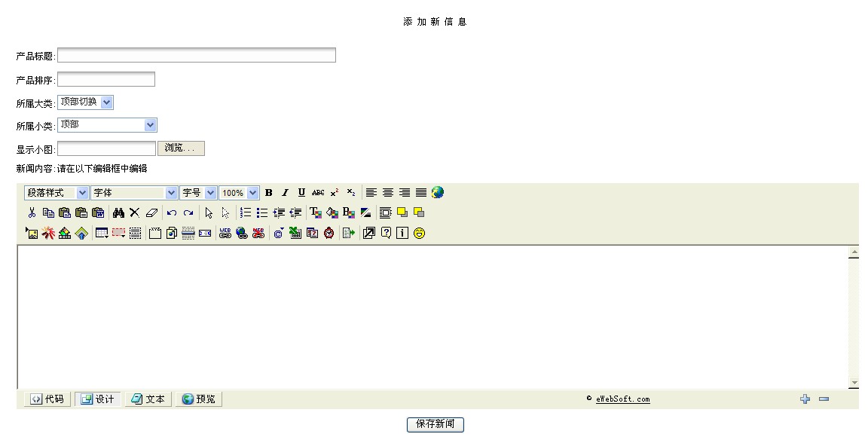Click the solid select-all arrow icon
Screen dimensions: 868x437
pyautogui.click(x=209, y=212)
